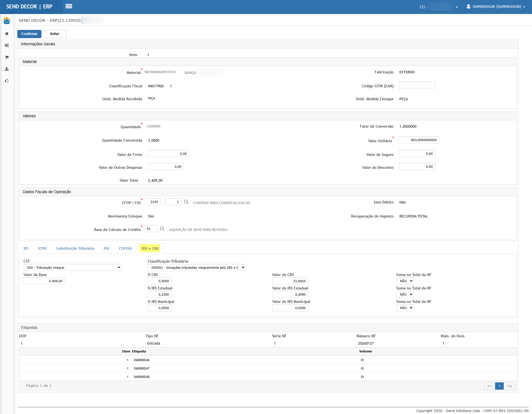532x414 pixels.
Task: Open the CST dropdown
Action: pyautogui.click(x=72, y=268)
